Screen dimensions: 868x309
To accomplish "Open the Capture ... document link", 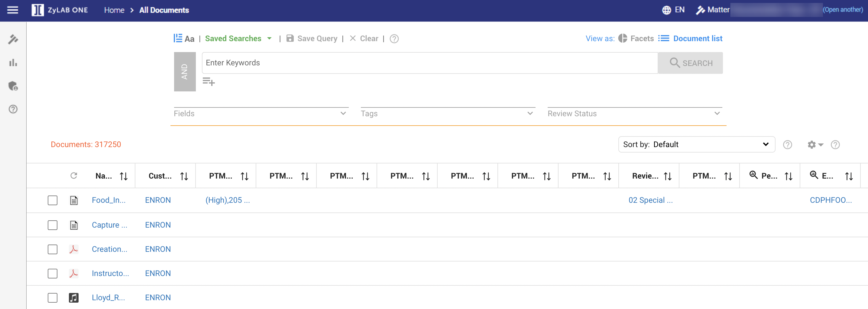I will click(x=109, y=225).
